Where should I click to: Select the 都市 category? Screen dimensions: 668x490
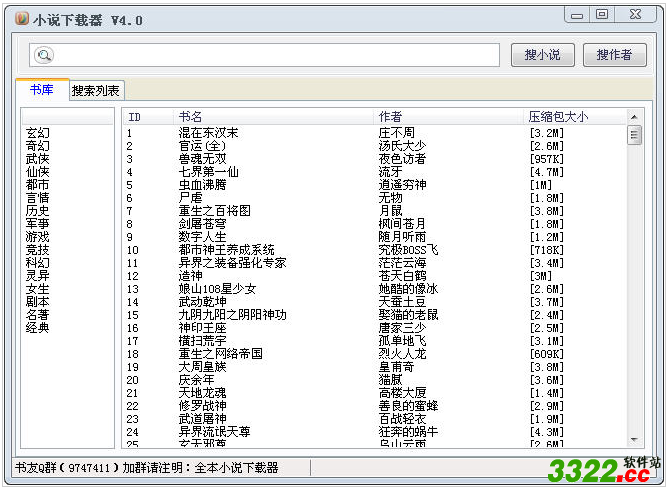coord(37,185)
